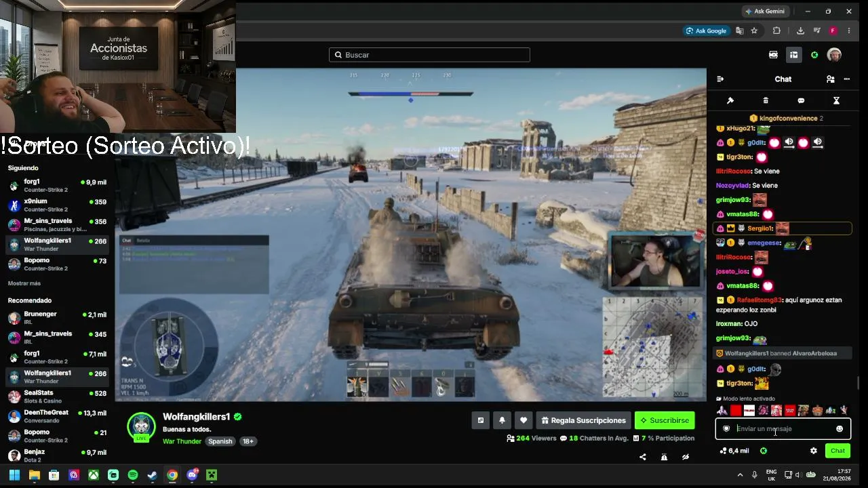Click the clear chat trash icon

pyautogui.click(x=766, y=100)
